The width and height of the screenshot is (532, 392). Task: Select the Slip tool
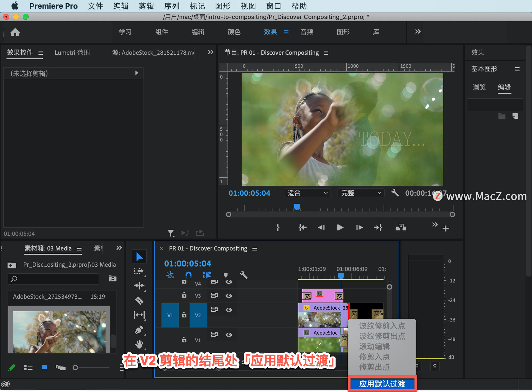(x=139, y=315)
